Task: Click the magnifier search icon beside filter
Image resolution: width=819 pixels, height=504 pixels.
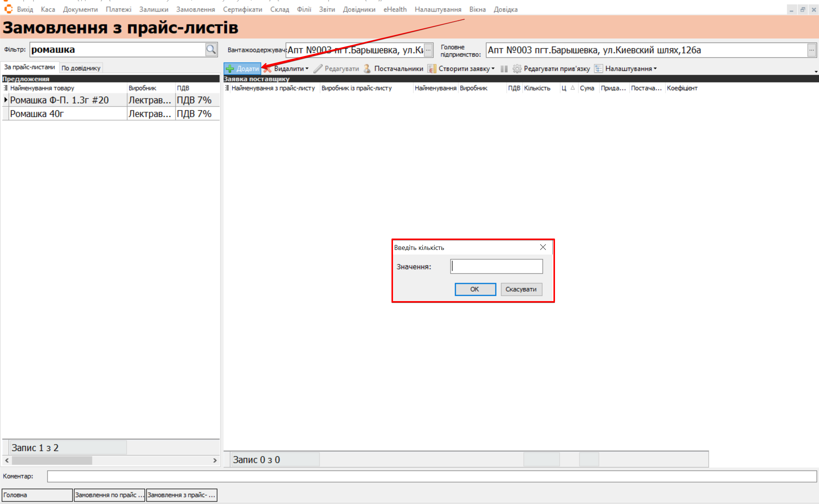Action: coord(211,49)
